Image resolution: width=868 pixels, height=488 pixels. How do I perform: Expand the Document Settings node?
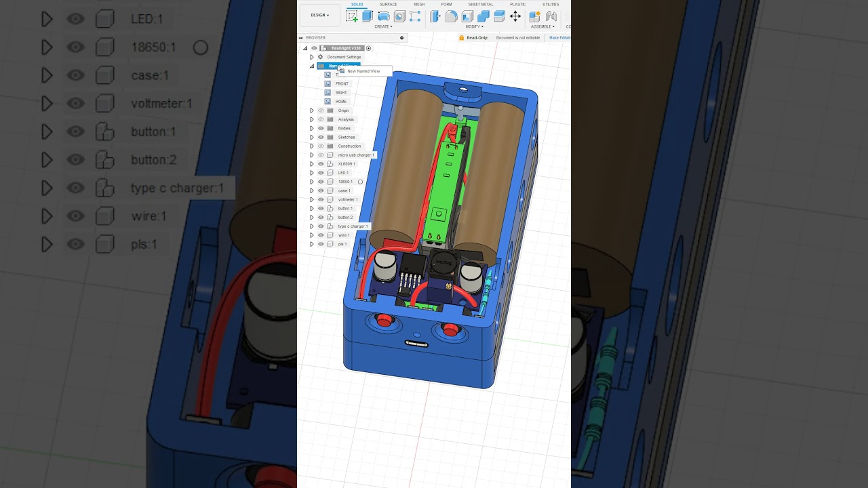[x=312, y=57]
